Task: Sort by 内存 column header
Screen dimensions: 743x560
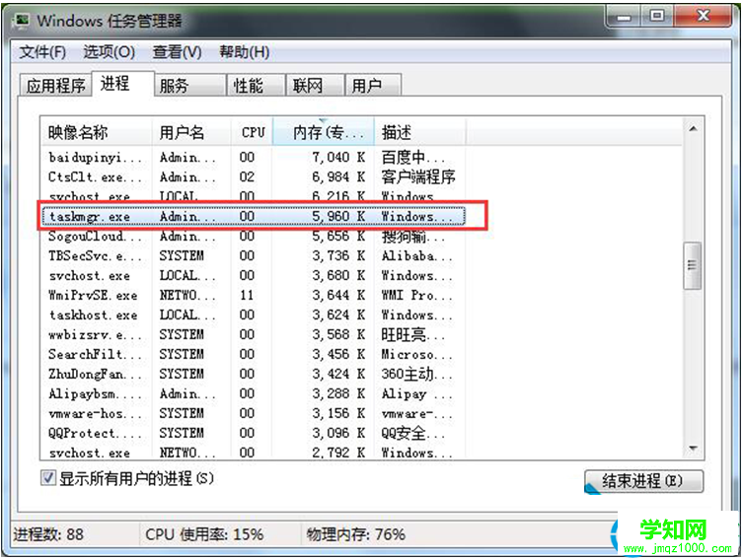Action: pyautogui.click(x=324, y=132)
